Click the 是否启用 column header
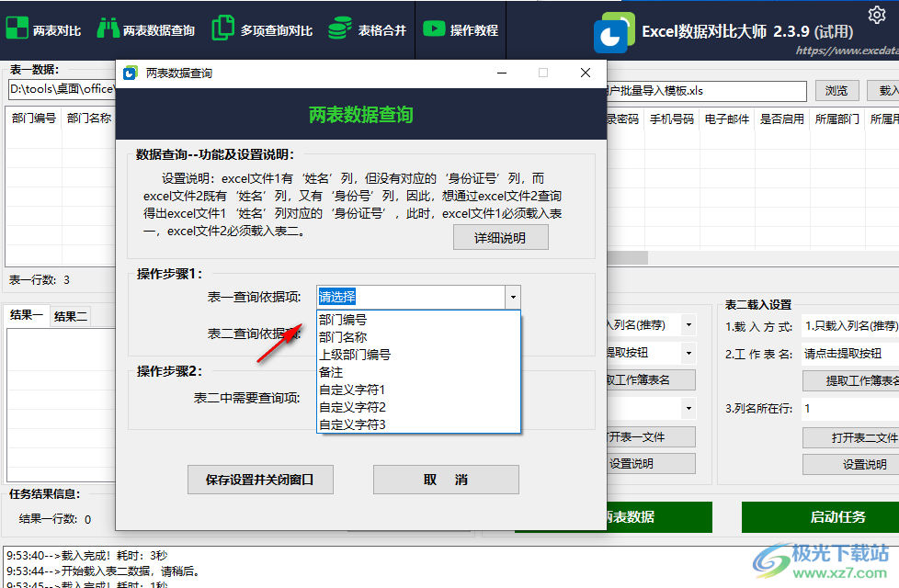Image resolution: width=899 pixels, height=588 pixels. 781,119
